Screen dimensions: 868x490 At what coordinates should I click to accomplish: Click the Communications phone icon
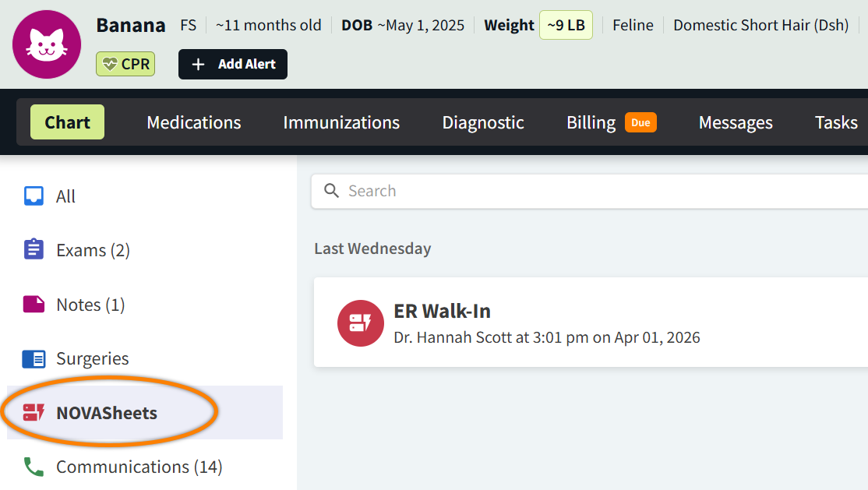[34, 467]
